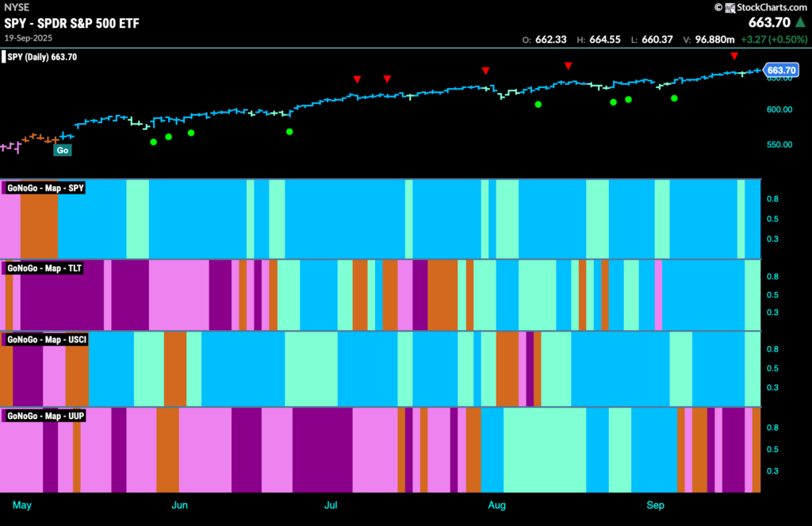The image size is (812, 526).
Task: Select the second red triangle in mid-July
Action: [x=387, y=79]
